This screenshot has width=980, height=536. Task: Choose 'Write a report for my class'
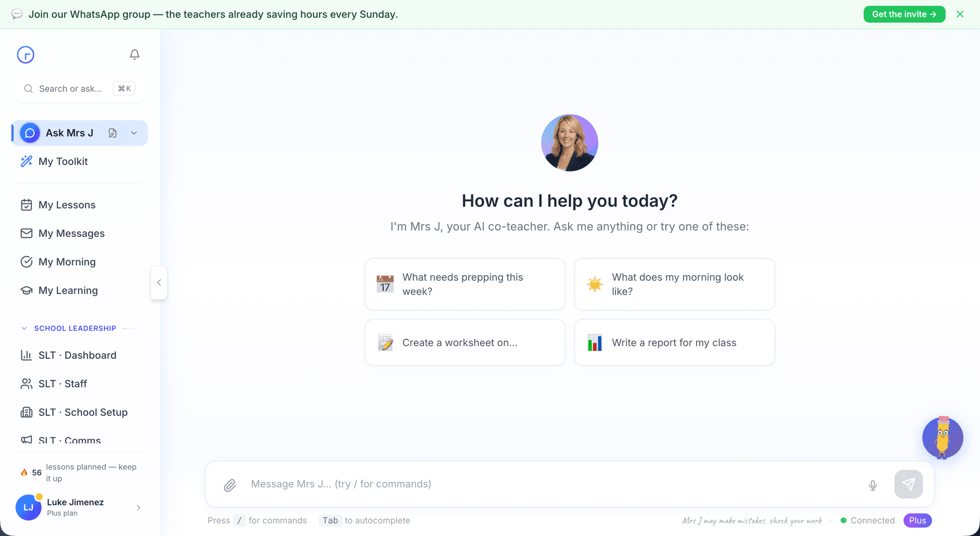(674, 343)
